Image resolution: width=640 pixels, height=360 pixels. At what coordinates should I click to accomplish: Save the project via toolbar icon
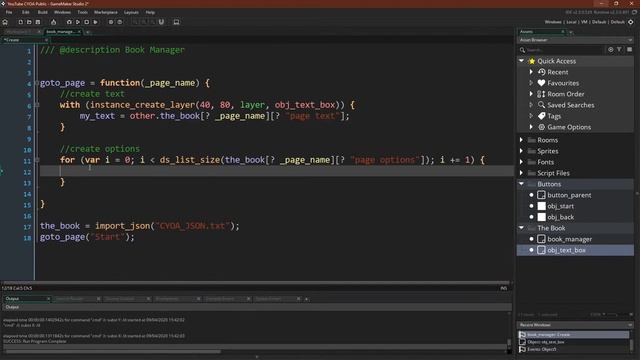point(38,22)
